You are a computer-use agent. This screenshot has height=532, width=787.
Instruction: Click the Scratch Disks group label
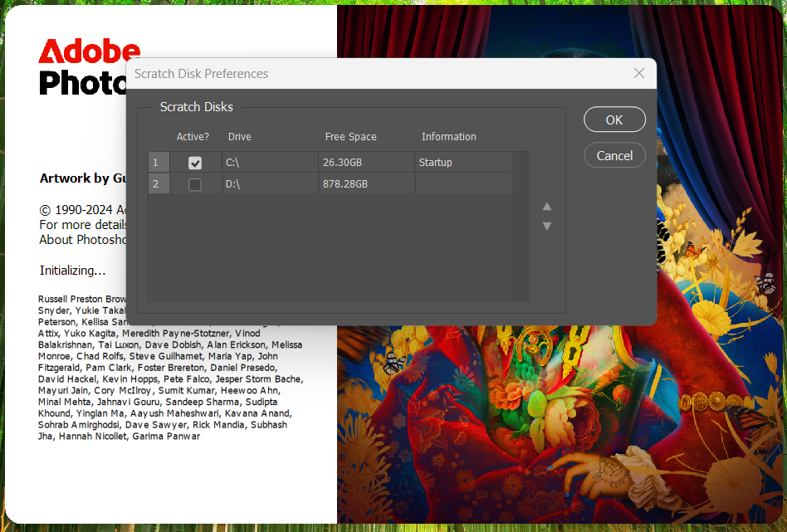coord(196,107)
